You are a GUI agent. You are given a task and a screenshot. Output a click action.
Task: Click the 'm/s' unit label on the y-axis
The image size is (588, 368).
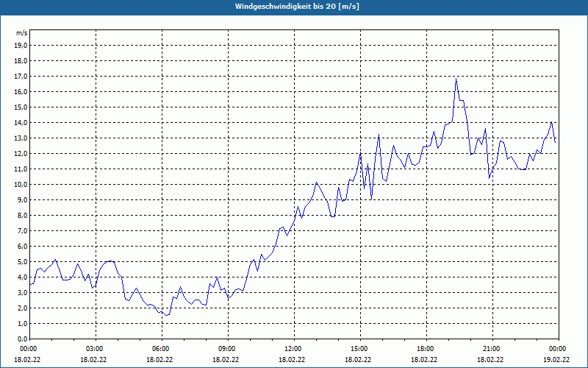(22, 33)
